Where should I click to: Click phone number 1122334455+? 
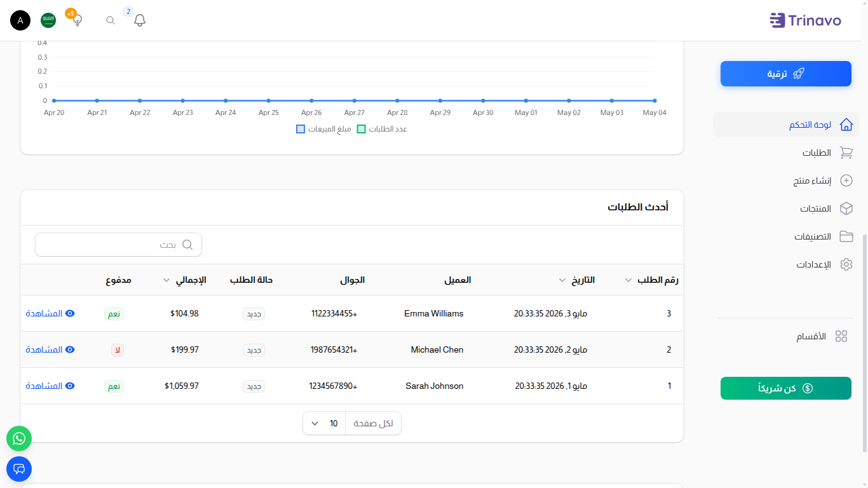click(x=334, y=313)
